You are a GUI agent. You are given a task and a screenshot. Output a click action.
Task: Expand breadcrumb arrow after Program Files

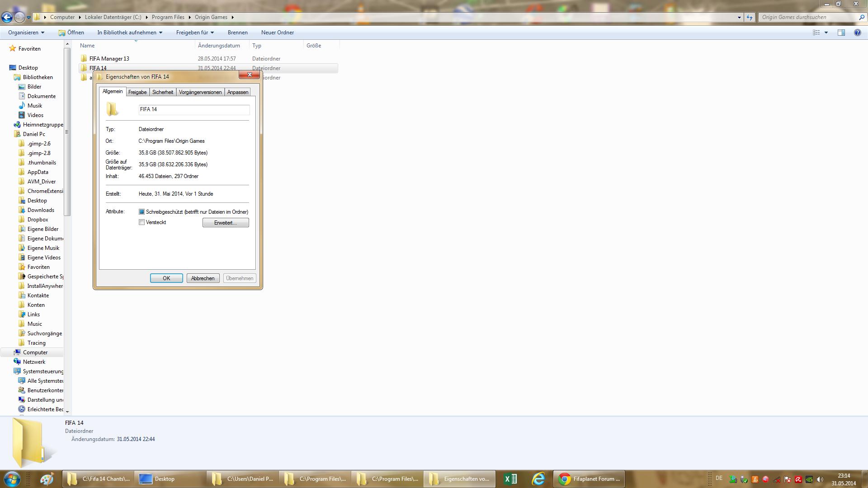click(190, 17)
